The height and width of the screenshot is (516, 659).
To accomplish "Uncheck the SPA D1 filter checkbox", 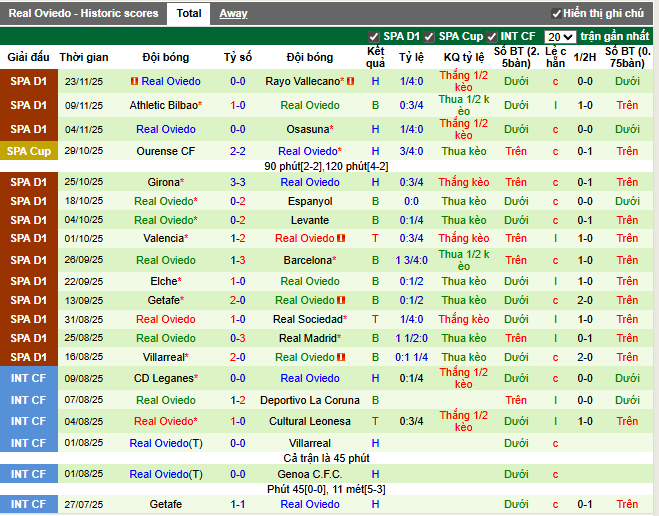I will pyautogui.click(x=374, y=37).
